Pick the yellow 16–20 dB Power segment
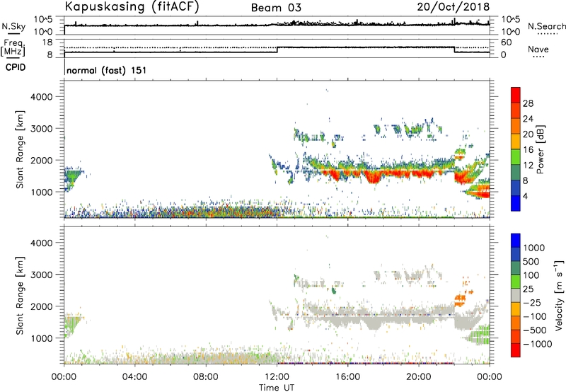Screen dimensions: 566x392 click(516, 142)
